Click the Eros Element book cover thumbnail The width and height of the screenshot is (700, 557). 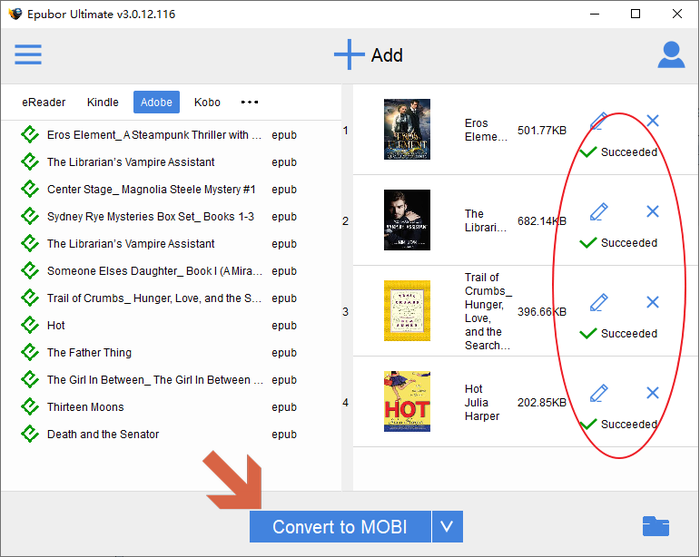(407, 129)
